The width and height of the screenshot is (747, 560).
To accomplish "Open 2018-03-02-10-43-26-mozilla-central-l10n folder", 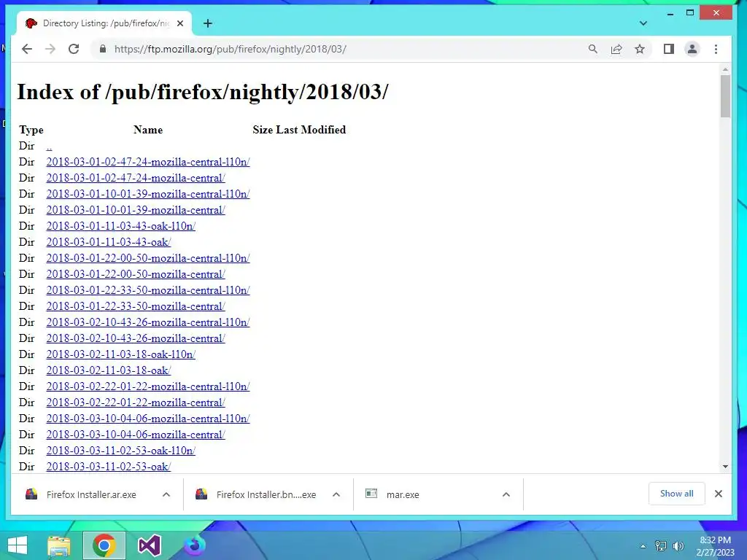I will click(x=148, y=322).
